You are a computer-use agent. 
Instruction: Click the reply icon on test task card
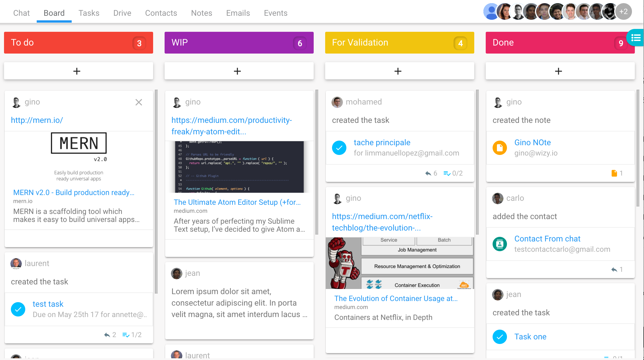tap(107, 335)
